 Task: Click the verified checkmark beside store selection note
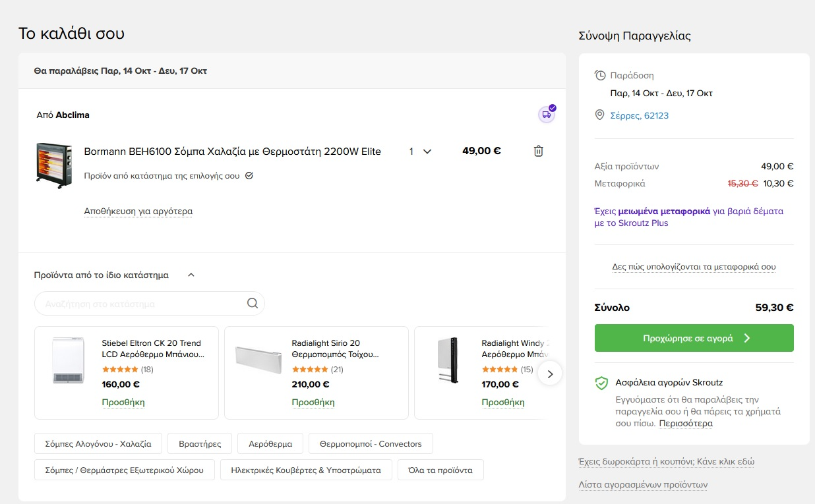(x=249, y=176)
